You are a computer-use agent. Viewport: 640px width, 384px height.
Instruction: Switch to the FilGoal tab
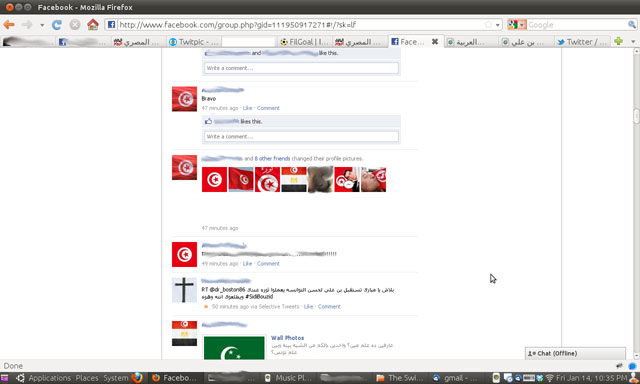(304, 42)
